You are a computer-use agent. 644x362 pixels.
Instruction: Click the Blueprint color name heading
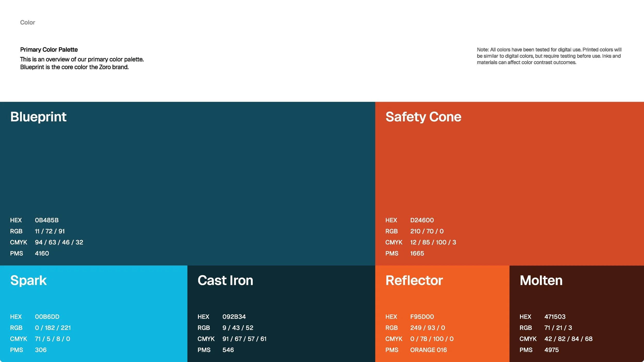[x=38, y=117]
